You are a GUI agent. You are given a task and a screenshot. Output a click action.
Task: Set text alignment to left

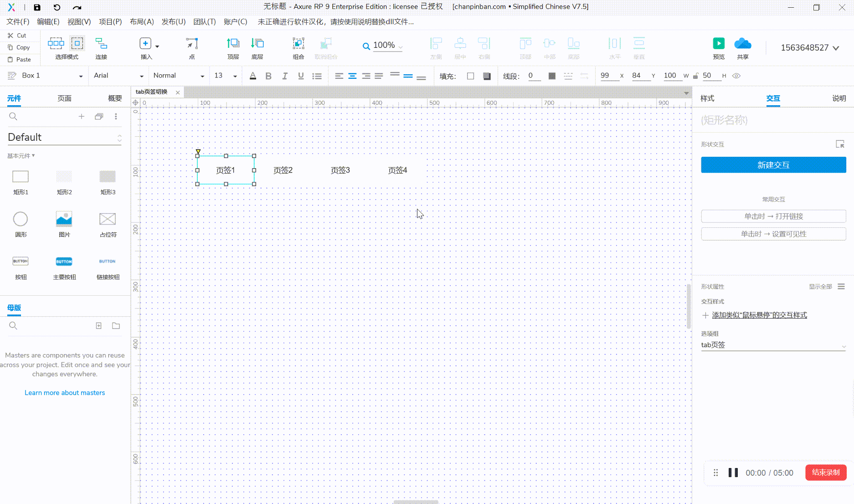coord(339,76)
